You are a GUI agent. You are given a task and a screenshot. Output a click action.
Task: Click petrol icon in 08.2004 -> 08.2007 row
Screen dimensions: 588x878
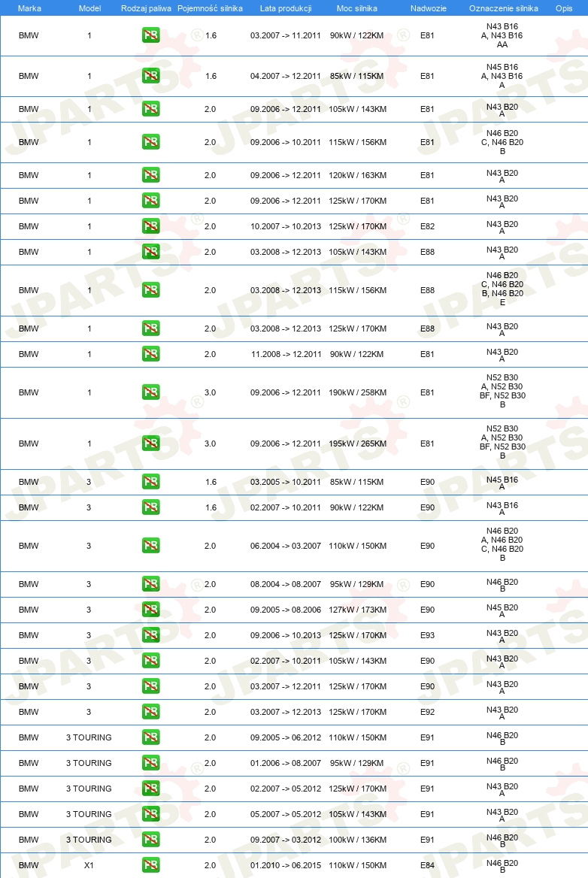click(150, 584)
